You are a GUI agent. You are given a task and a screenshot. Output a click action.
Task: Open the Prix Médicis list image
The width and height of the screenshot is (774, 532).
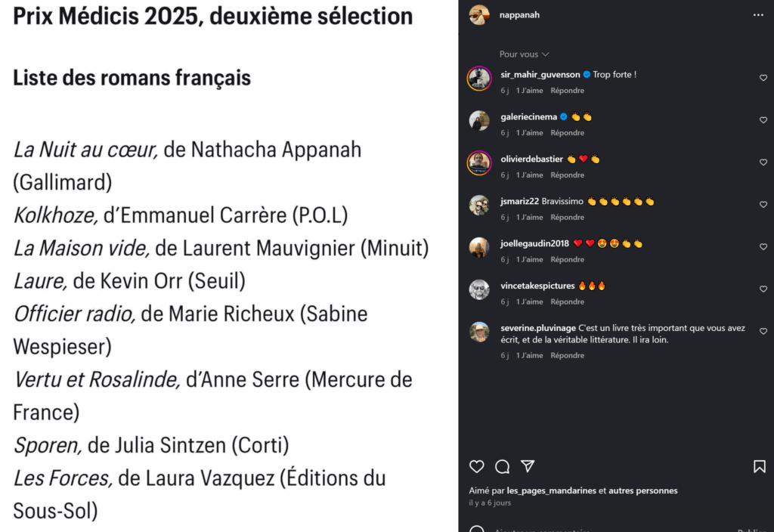[228, 266]
